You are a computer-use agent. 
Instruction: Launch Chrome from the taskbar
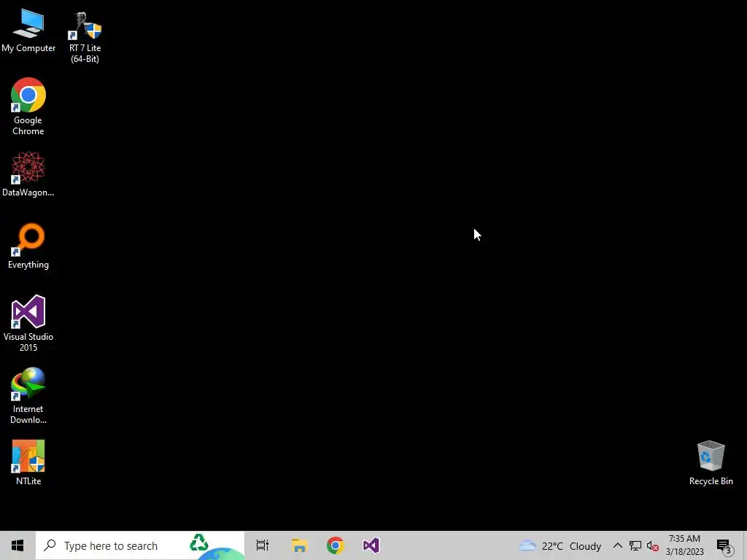tap(336, 545)
